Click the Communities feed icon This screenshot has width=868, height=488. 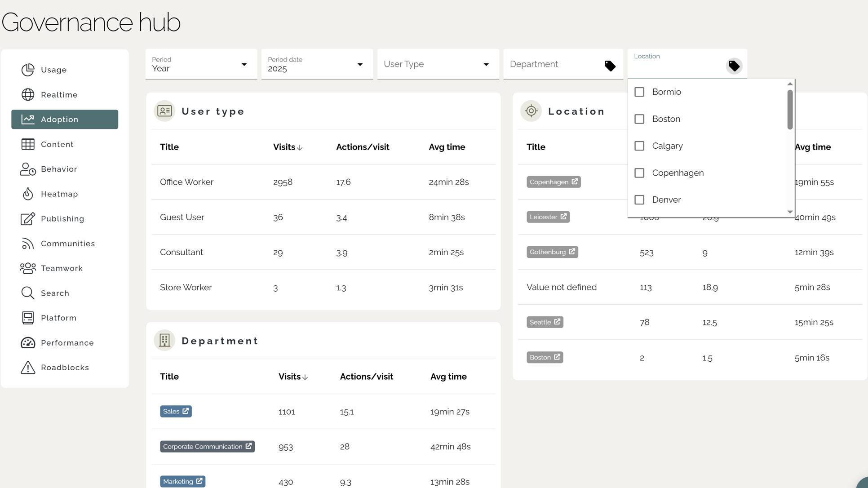[x=28, y=243]
